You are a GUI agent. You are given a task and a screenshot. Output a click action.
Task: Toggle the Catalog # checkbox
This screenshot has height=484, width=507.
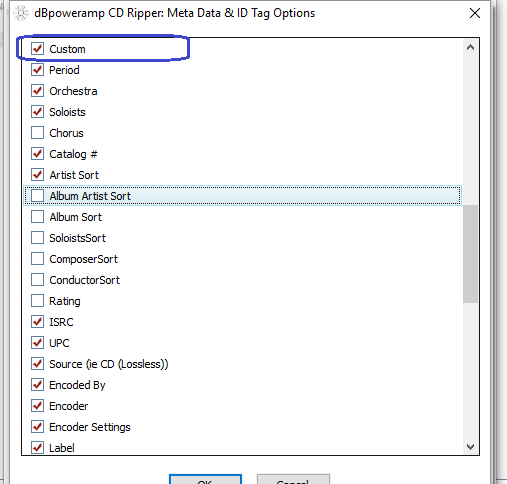37,154
